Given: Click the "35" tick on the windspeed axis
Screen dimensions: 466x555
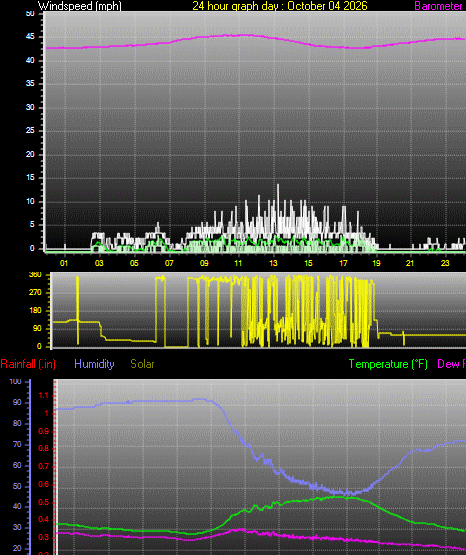Looking at the screenshot, I should [x=30, y=84].
